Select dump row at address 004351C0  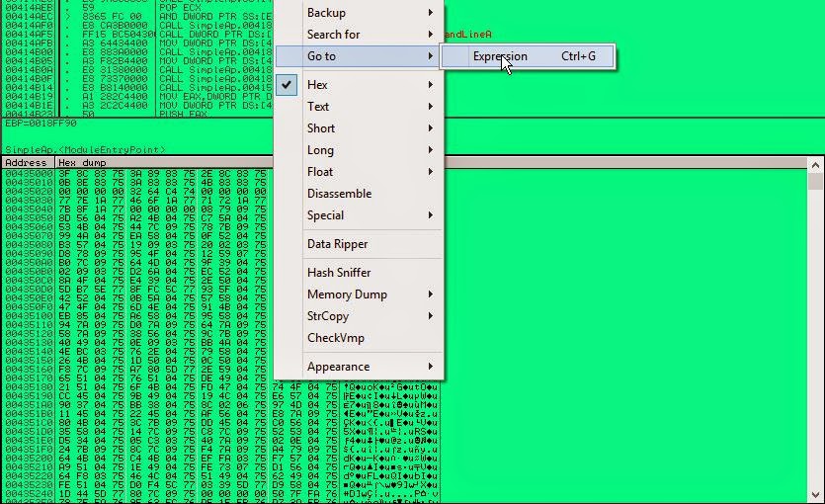pyautogui.click(x=221, y=422)
